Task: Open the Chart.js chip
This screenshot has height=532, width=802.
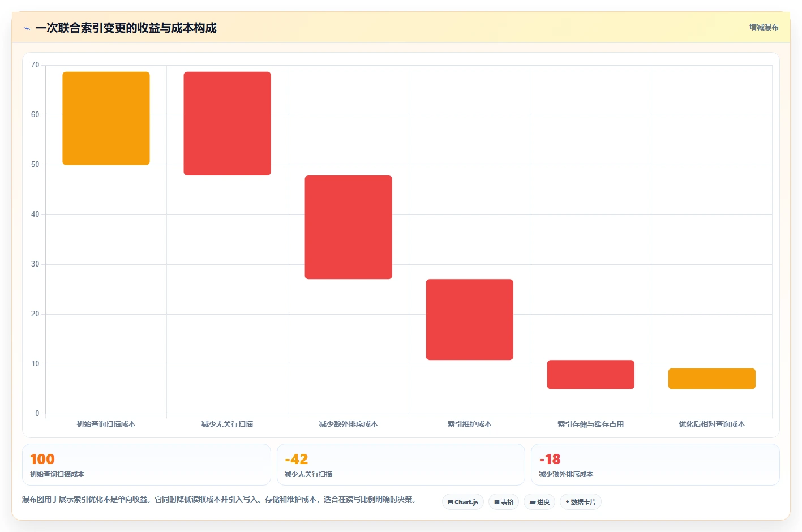Action: [x=463, y=502]
